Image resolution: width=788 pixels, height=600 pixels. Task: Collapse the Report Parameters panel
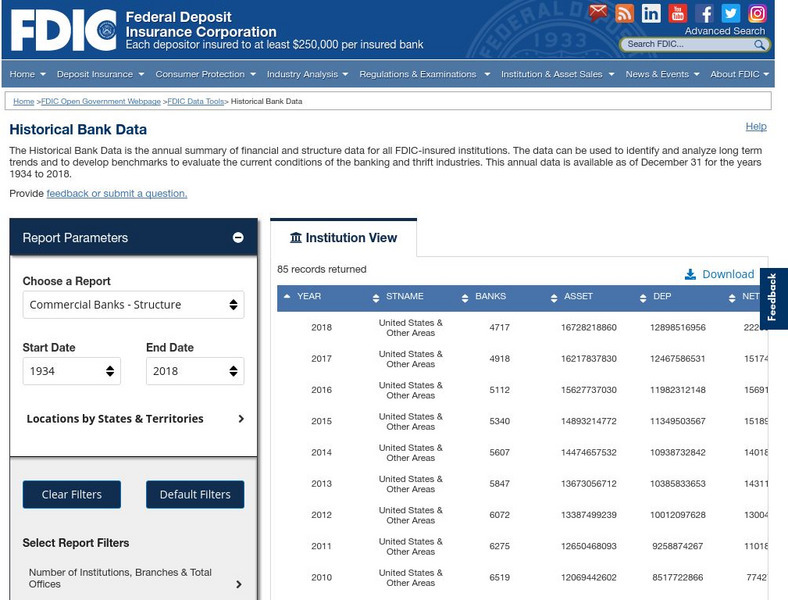point(238,238)
